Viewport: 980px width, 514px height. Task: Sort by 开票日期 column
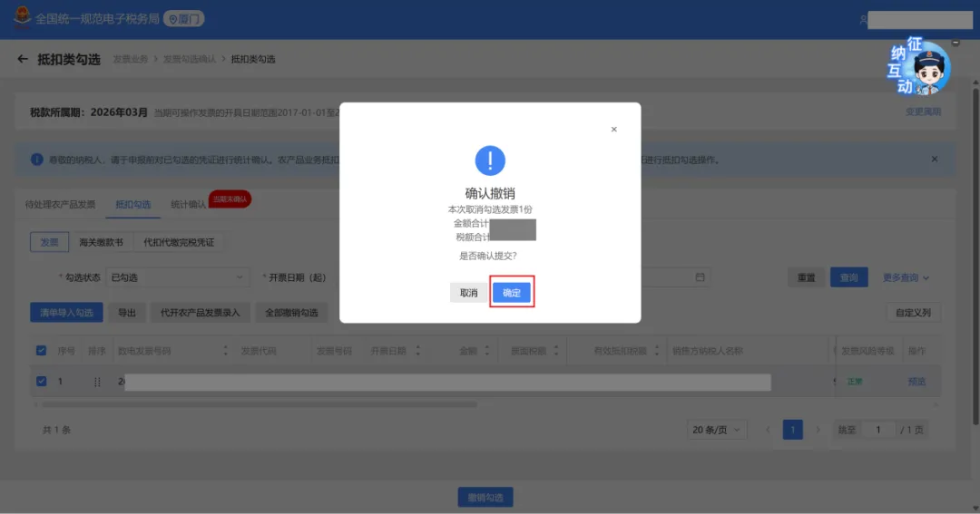click(x=417, y=351)
